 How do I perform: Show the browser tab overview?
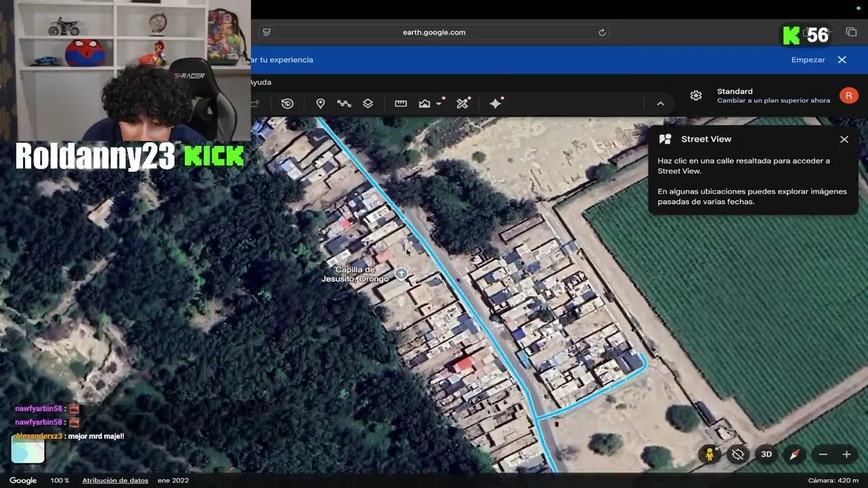click(x=851, y=32)
